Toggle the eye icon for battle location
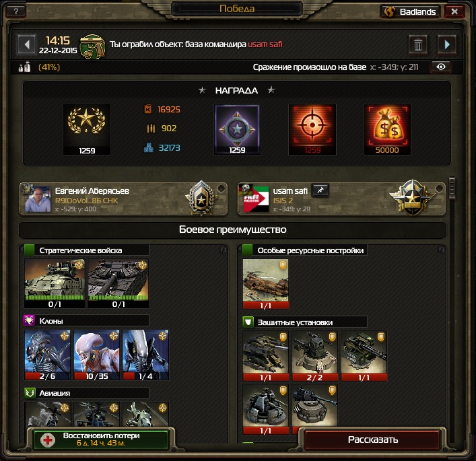The height and width of the screenshot is (461, 476). (441, 67)
